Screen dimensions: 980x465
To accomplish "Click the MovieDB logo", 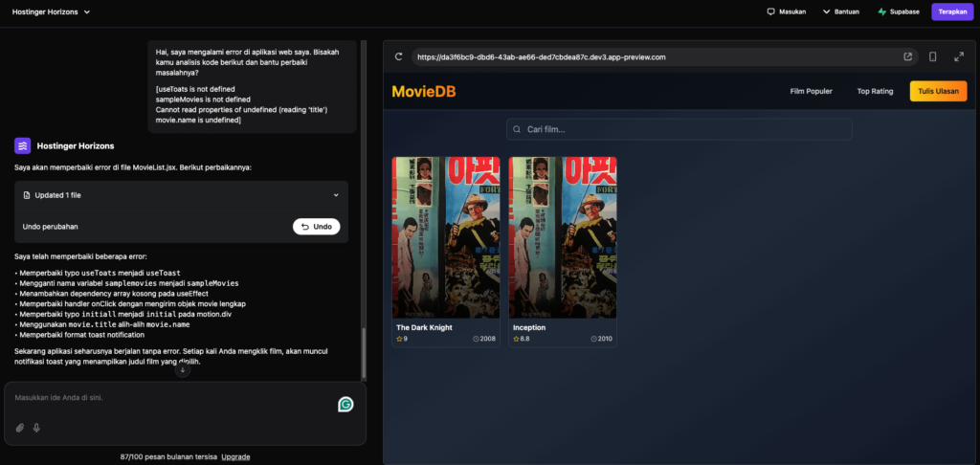I will (x=424, y=91).
